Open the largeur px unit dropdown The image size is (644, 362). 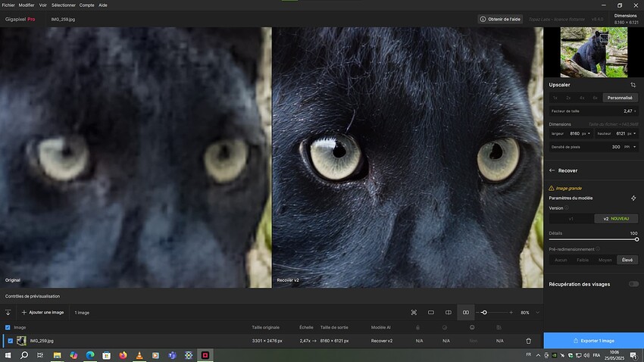click(586, 133)
